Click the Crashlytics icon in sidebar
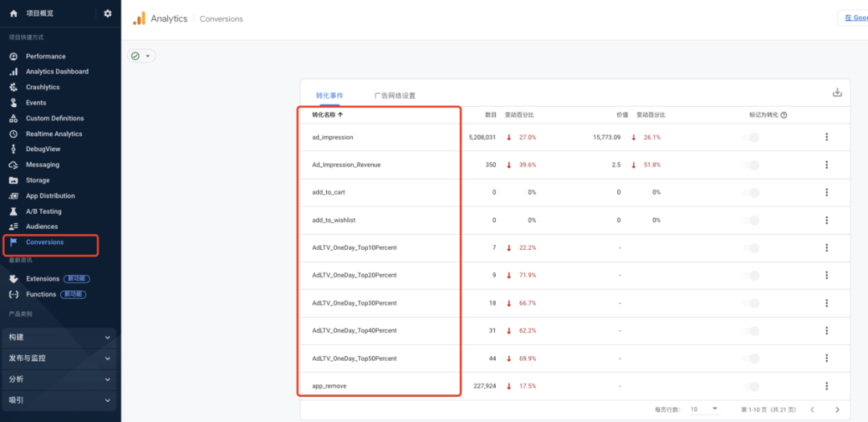This screenshot has height=422, width=868. click(14, 87)
